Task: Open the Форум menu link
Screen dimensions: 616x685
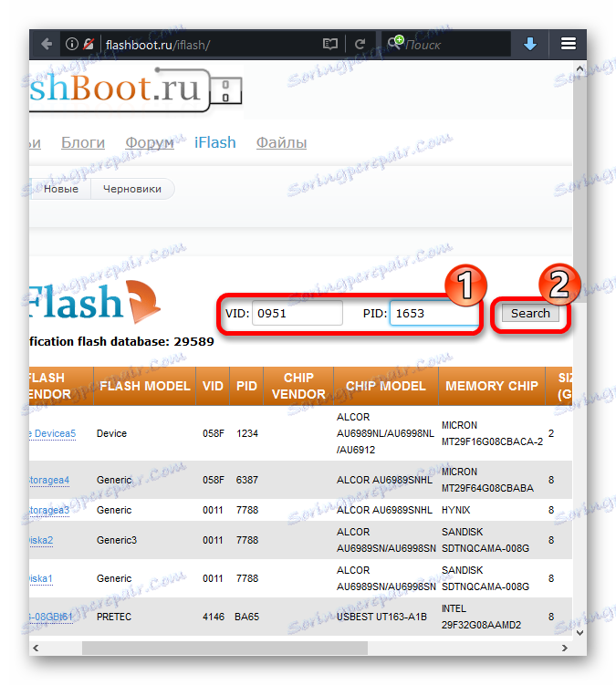Action: click(x=150, y=142)
